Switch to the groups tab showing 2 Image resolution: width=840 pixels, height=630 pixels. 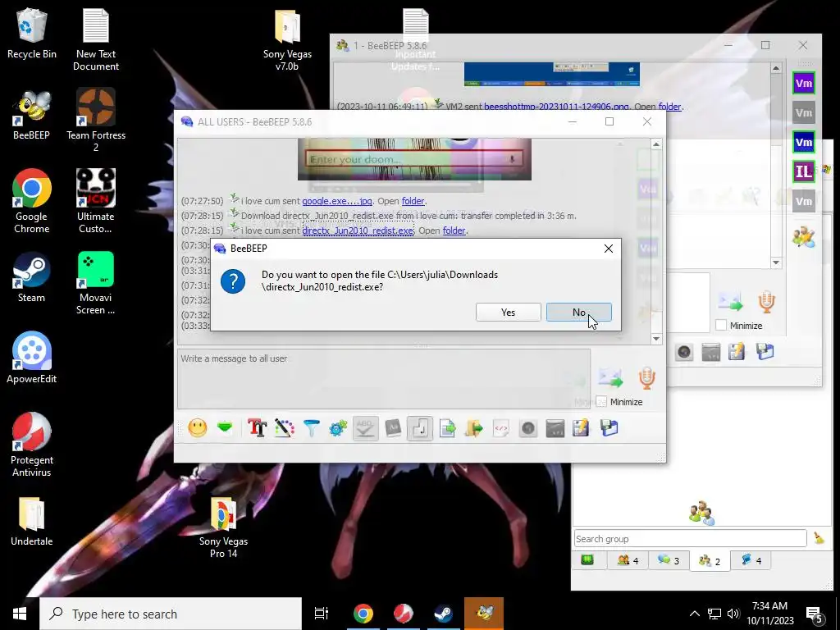(710, 560)
